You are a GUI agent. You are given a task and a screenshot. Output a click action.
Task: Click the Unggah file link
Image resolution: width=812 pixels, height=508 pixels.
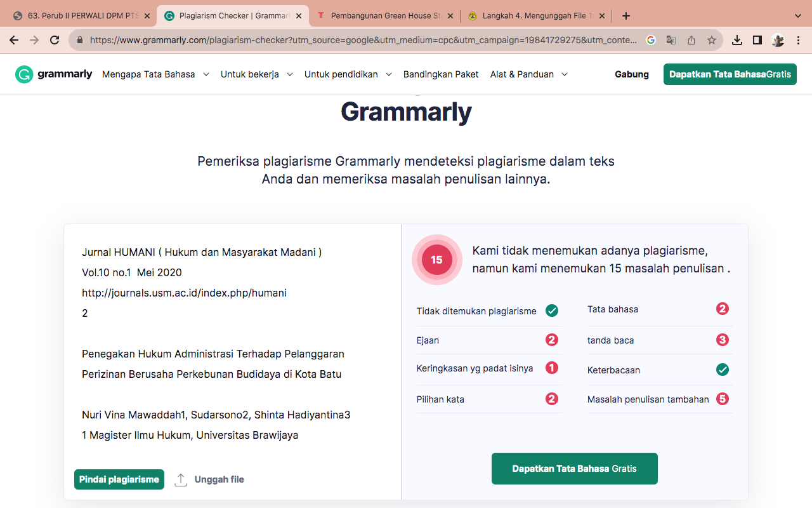219,479
